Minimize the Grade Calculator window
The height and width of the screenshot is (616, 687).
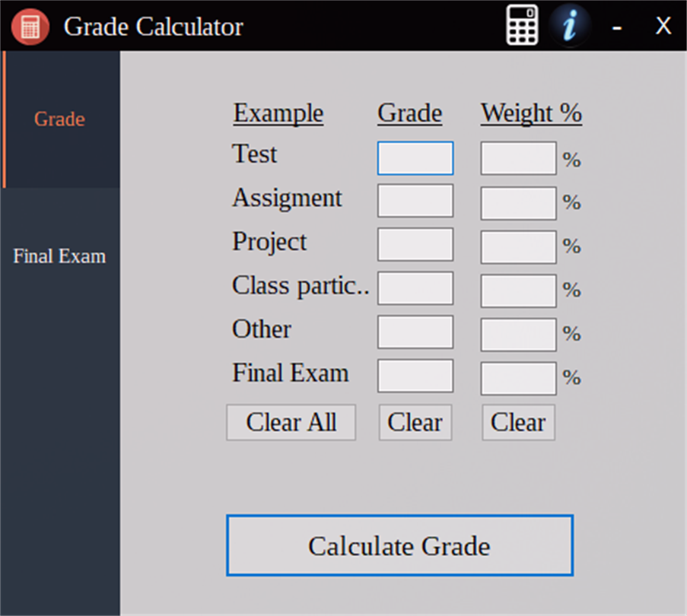point(617,27)
